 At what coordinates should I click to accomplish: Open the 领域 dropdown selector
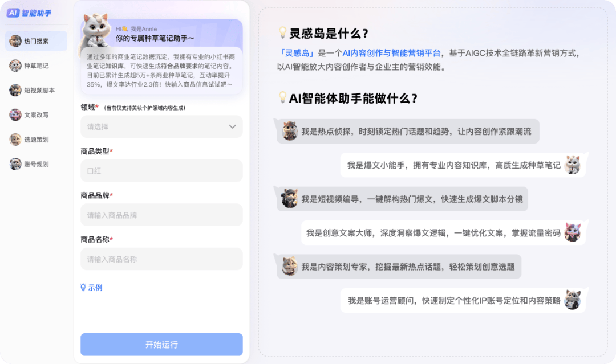[161, 126]
